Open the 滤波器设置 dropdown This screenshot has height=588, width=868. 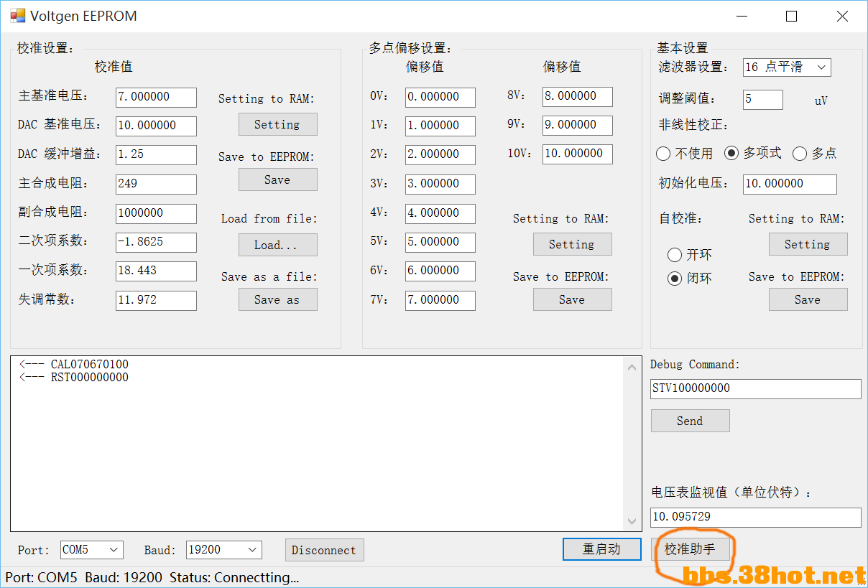tap(787, 67)
